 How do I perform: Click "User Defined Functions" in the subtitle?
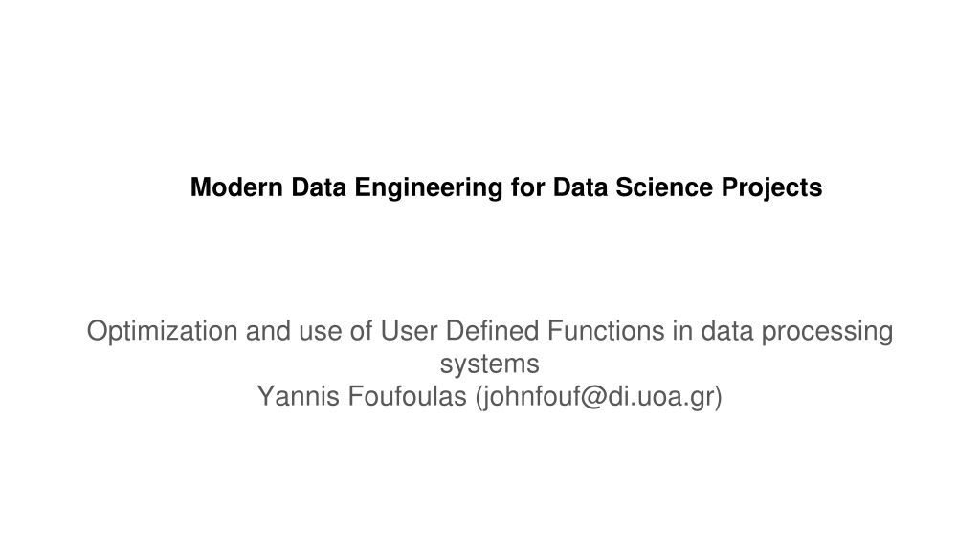coord(523,331)
